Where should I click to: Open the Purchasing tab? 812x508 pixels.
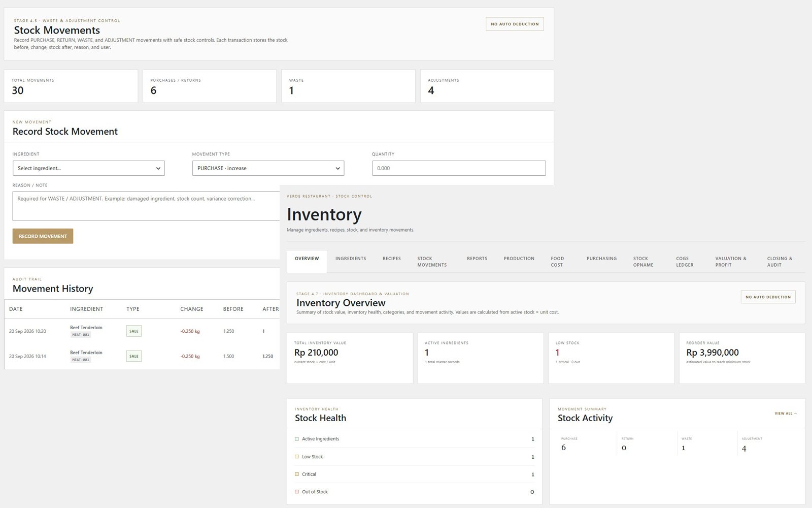(x=602, y=259)
